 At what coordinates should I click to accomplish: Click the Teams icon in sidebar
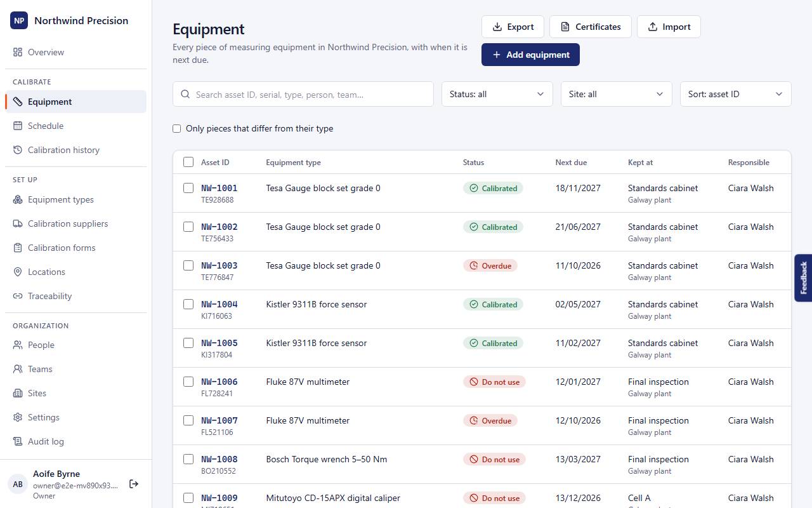point(18,369)
